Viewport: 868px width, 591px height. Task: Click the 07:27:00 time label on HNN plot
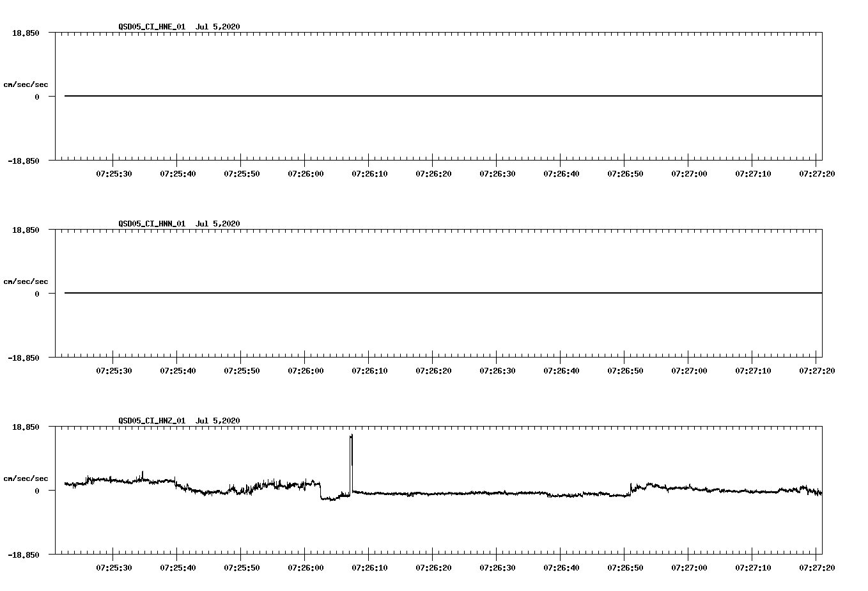[x=689, y=370]
